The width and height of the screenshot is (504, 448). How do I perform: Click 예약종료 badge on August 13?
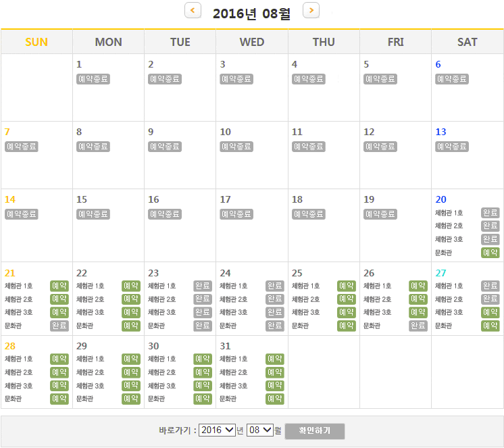coord(452,147)
